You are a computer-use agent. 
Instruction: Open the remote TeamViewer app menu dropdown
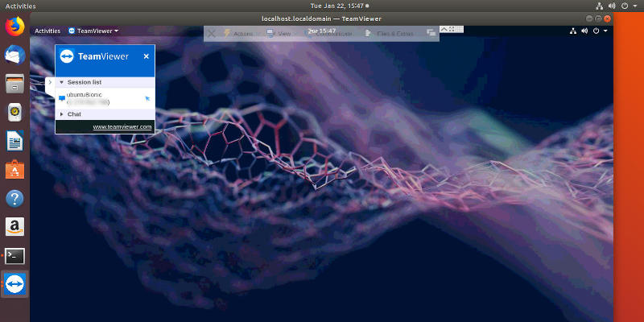[93, 31]
